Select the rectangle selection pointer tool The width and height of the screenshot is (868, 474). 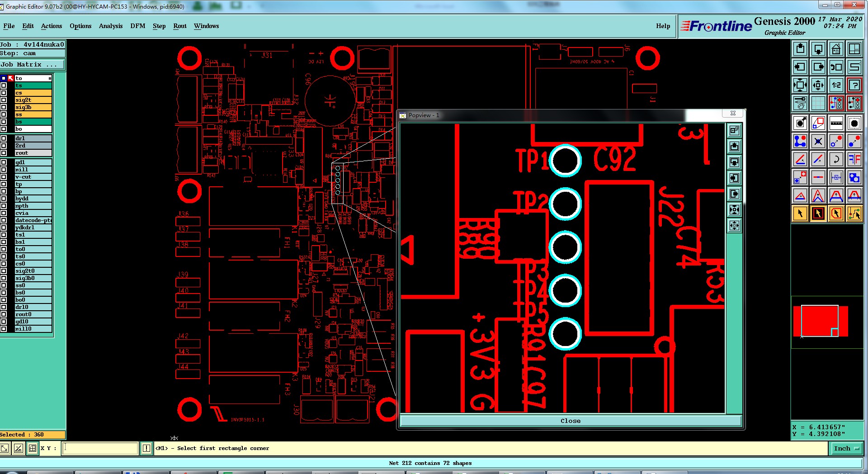point(818,213)
